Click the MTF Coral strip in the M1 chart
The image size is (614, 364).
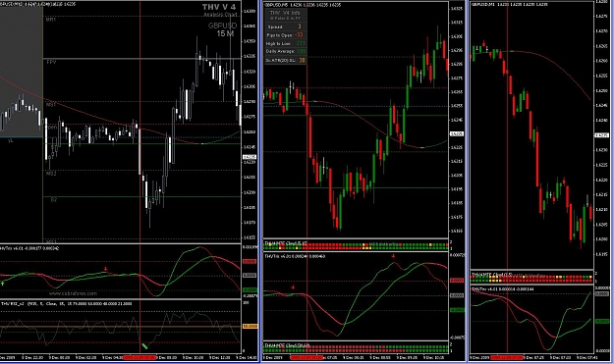(531, 278)
